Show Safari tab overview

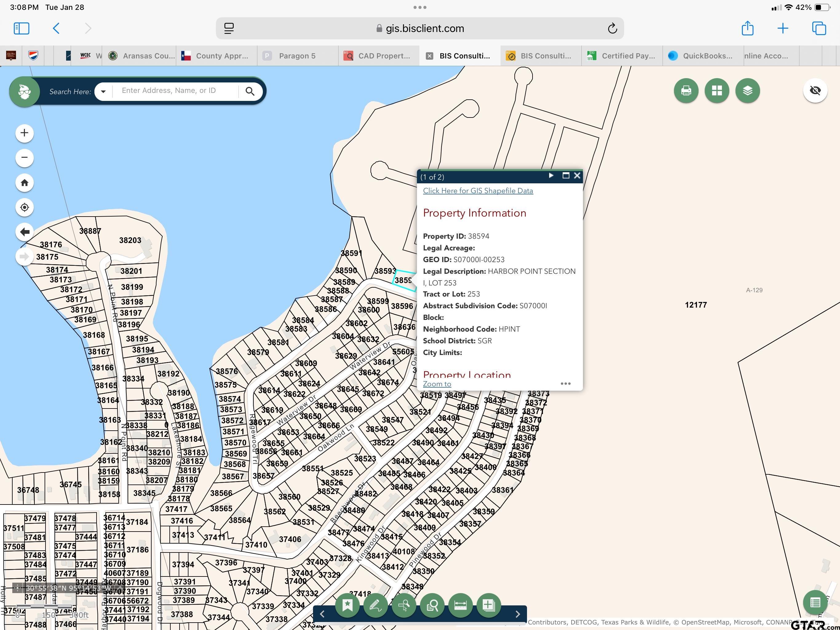819,29
